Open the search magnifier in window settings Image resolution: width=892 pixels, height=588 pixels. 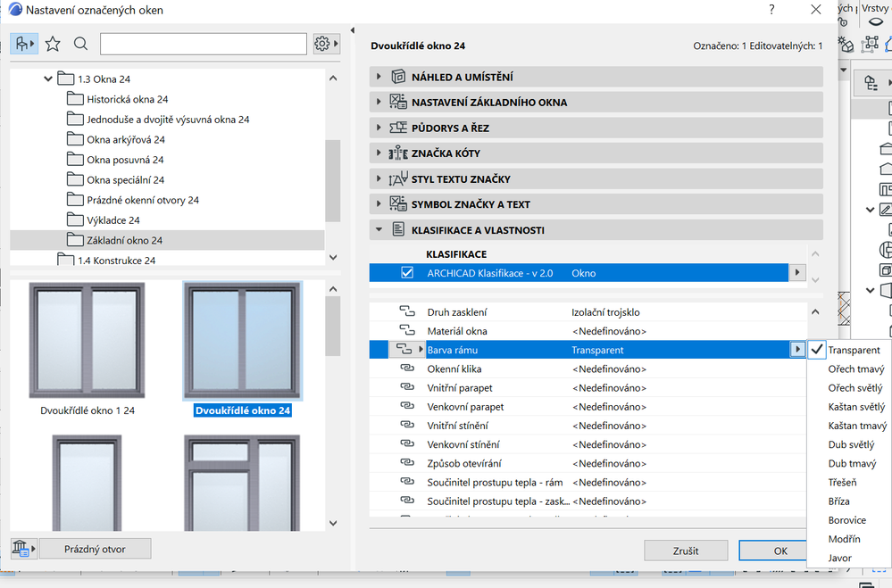click(x=79, y=42)
